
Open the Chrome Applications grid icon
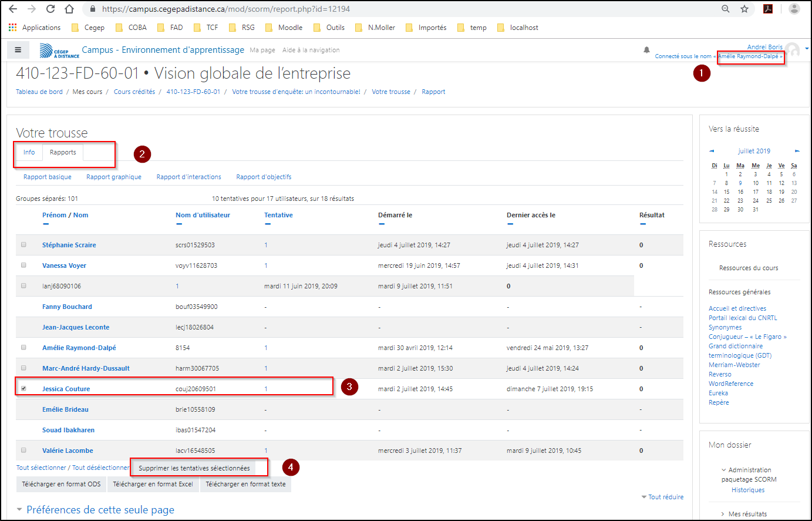pos(13,28)
